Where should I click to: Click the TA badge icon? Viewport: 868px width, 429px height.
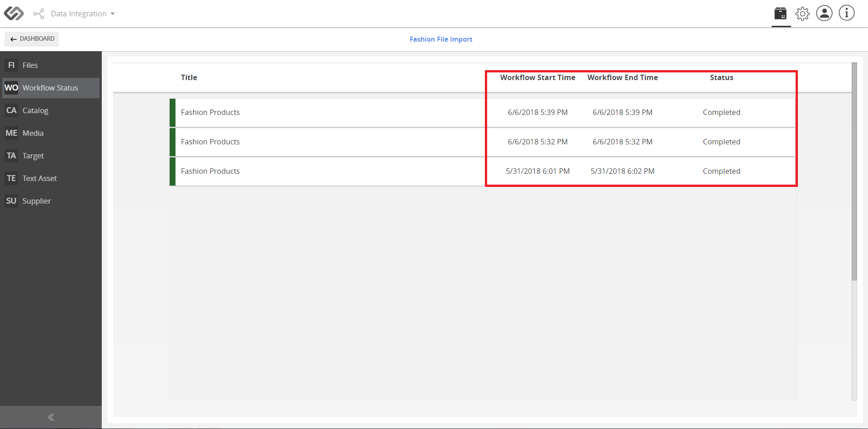11,156
